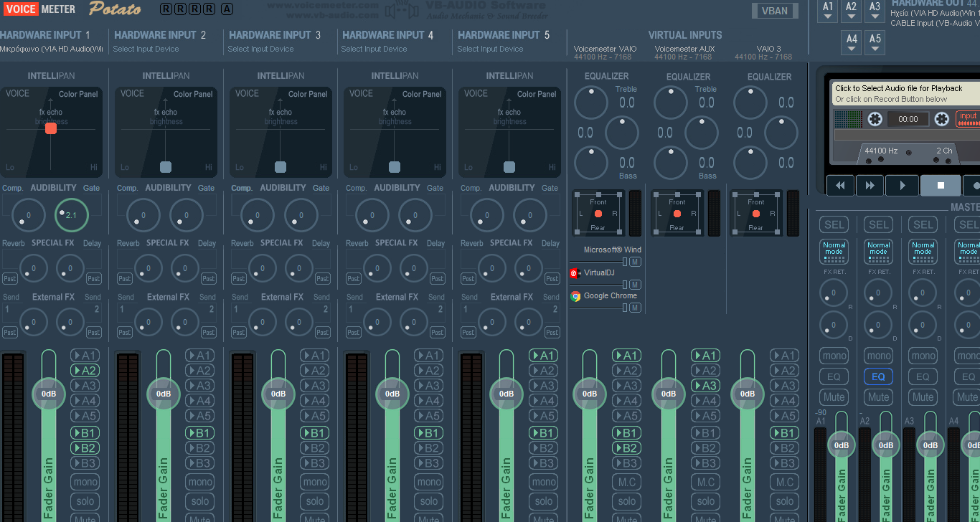Click SEL on the A1 master bus
This screenshot has width=980, height=522.
pyautogui.click(x=834, y=225)
